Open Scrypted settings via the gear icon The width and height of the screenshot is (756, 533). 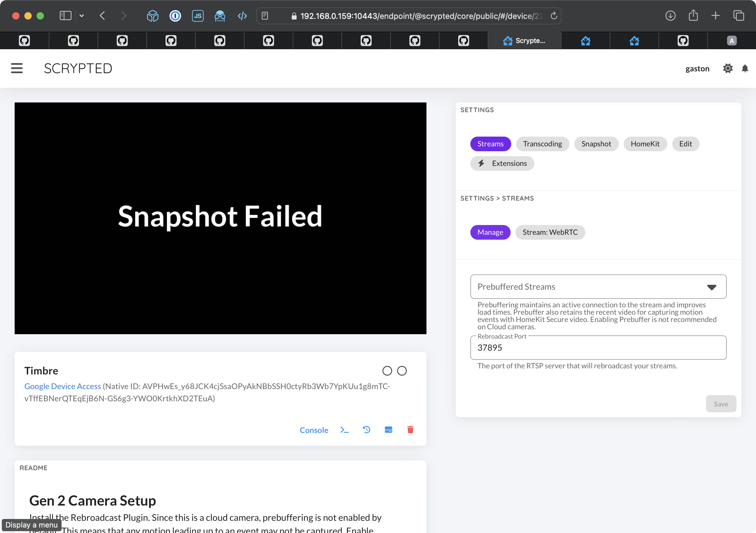click(728, 68)
